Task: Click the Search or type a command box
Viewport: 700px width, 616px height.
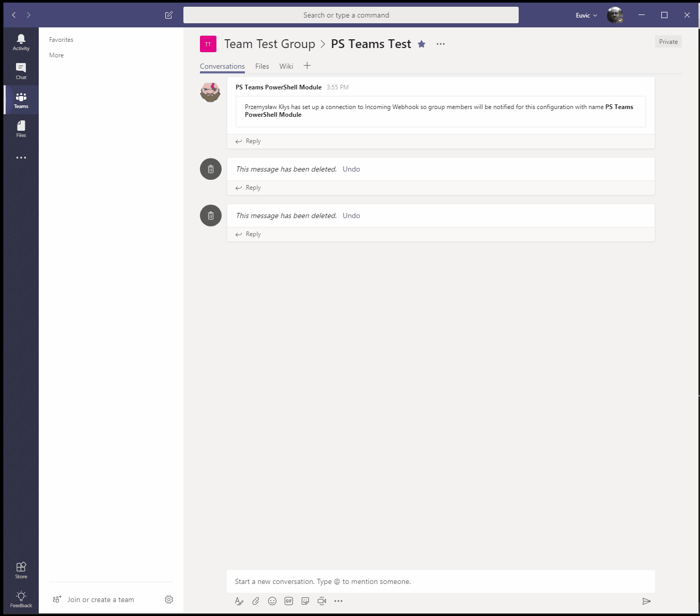Action: [x=351, y=15]
